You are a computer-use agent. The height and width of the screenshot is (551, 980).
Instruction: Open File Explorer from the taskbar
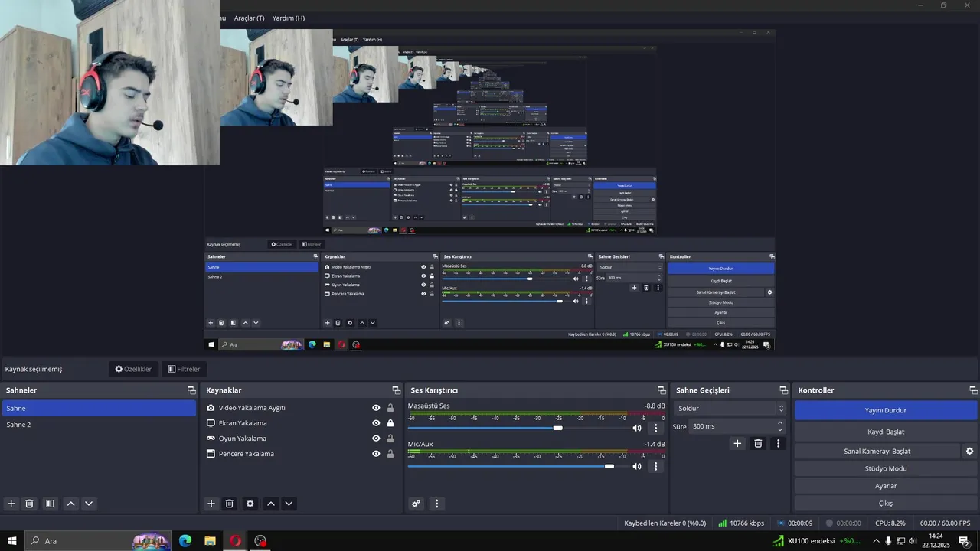pyautogui.click(x=210, y=541)
